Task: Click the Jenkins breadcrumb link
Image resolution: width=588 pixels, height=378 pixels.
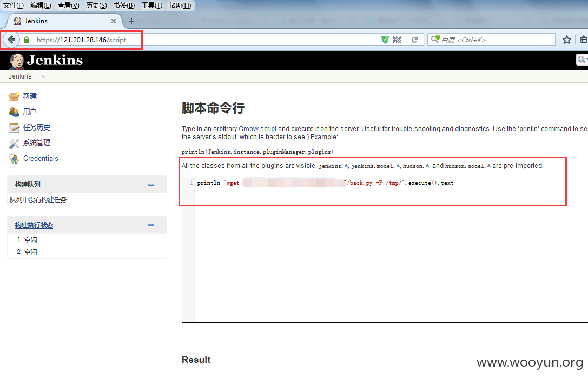Action: point(20,76)
